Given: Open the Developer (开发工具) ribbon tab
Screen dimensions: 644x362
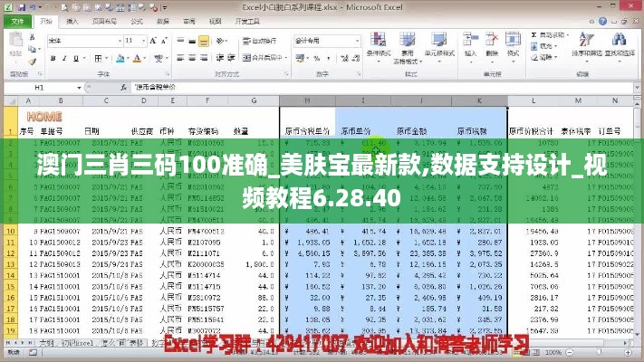Looking at the screenshot, I should (x=247, y=22).
